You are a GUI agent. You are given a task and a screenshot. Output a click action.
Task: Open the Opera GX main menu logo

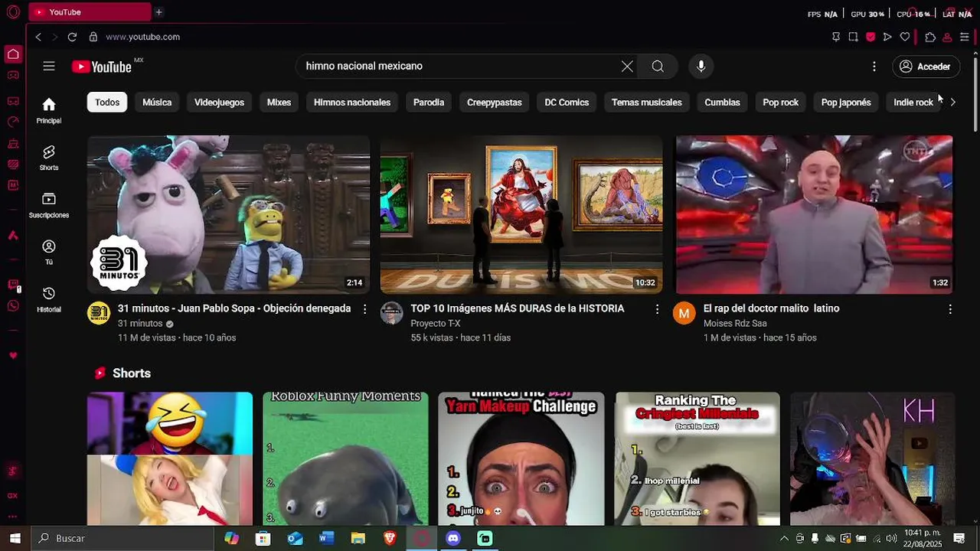13,12
